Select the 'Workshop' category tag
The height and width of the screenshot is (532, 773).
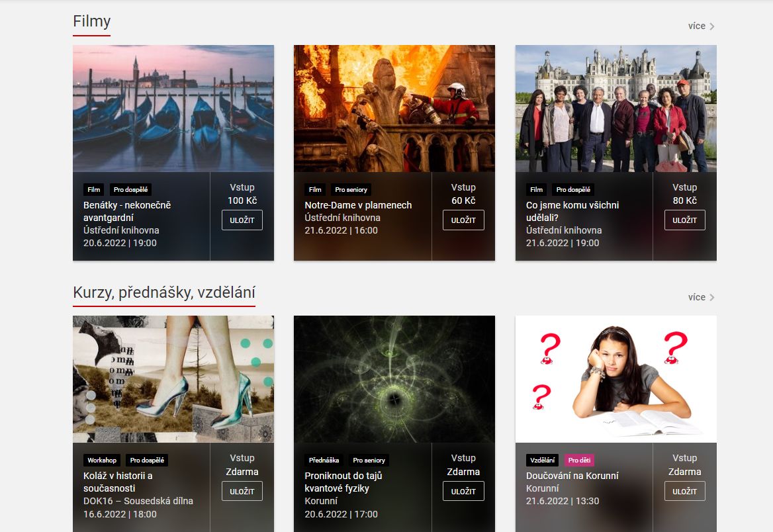(x=102, y=461)
